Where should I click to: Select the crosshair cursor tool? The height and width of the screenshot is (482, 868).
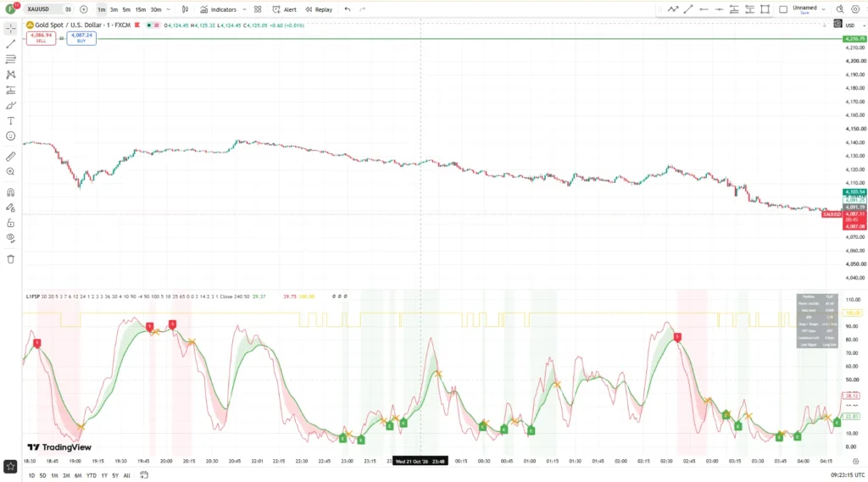point(10,28)
